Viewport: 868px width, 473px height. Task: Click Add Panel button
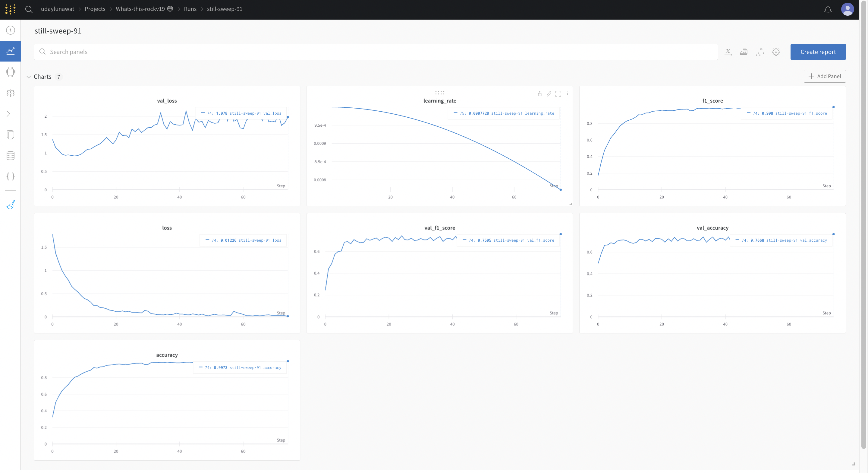coord(824,76)
